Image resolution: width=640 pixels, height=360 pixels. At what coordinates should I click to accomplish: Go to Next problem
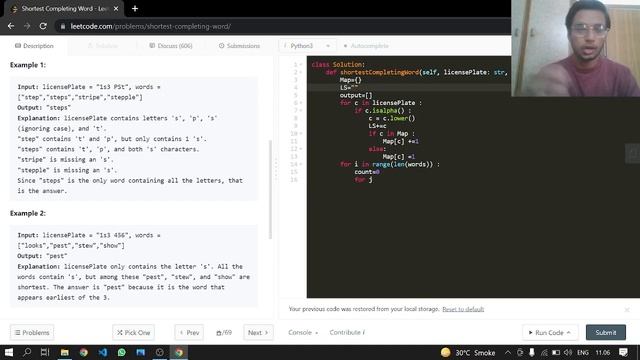pyautogui.click(x=258, y=333)
